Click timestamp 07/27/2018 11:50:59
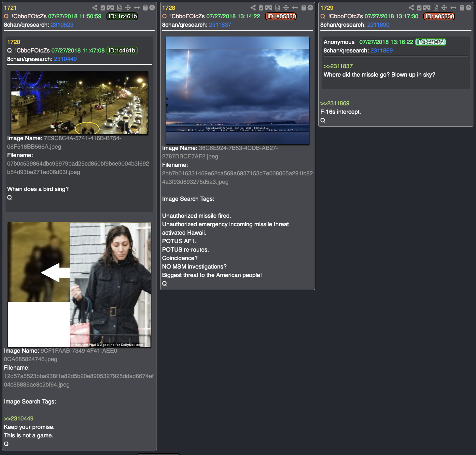This screenshot has width=476, height=455. (x=75, y=16)
